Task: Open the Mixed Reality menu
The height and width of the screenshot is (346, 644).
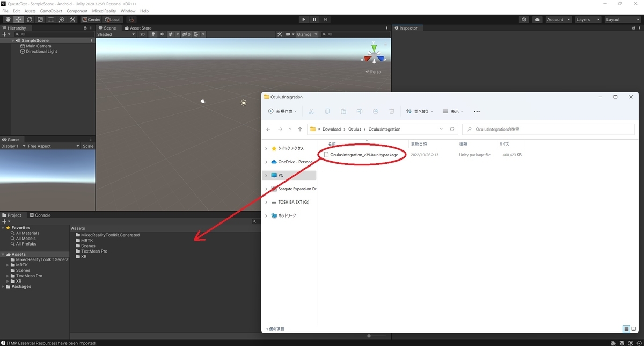Action: coord(104,11)
